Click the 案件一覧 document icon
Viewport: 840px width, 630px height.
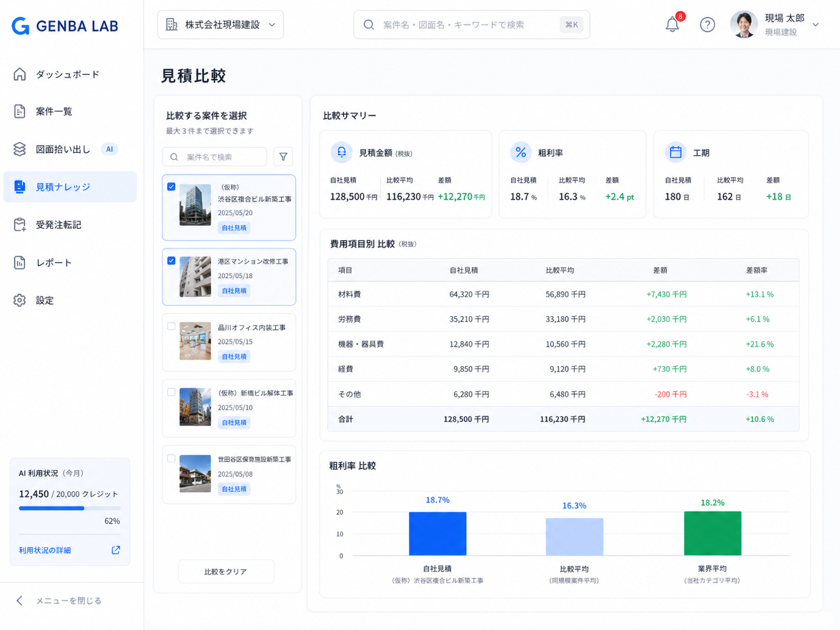[20, 111]
